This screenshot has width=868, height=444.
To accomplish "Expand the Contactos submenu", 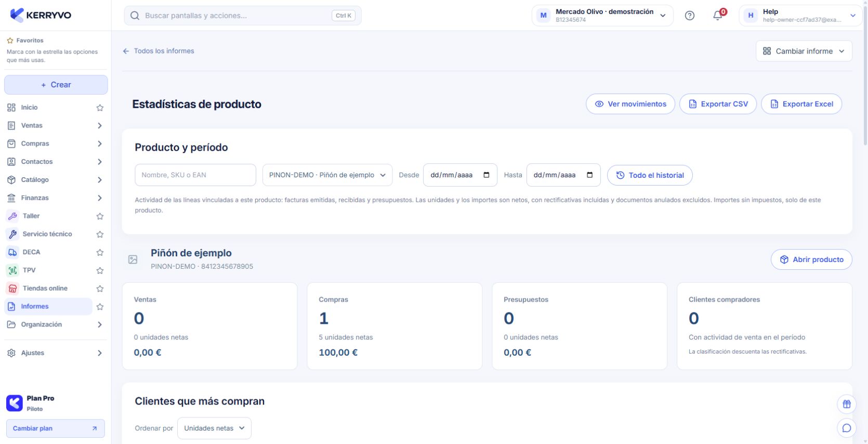I will pos(100,162).
